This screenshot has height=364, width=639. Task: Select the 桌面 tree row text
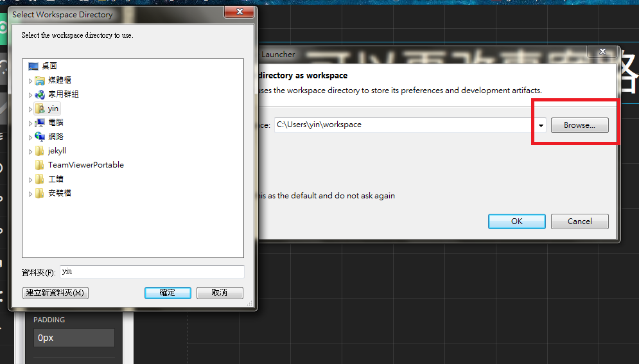(x=49, y=66)
